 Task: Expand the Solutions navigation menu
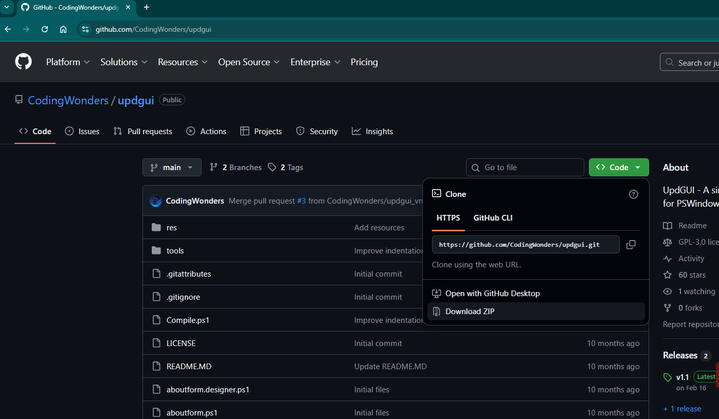tap(124, 62)
